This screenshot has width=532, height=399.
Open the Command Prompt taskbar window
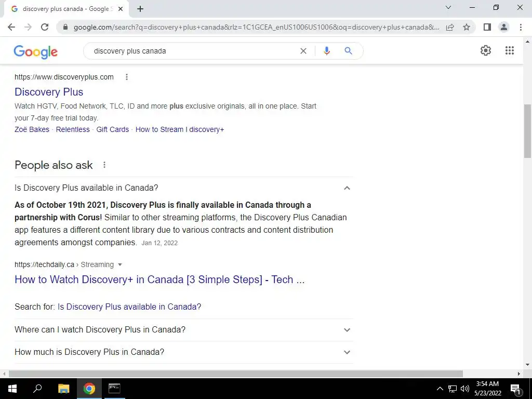(114, 389)
